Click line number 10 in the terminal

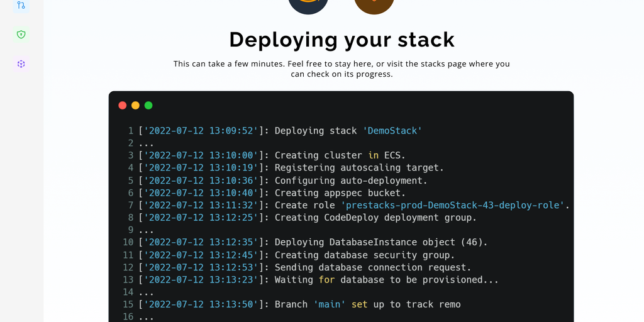(128, 242)
